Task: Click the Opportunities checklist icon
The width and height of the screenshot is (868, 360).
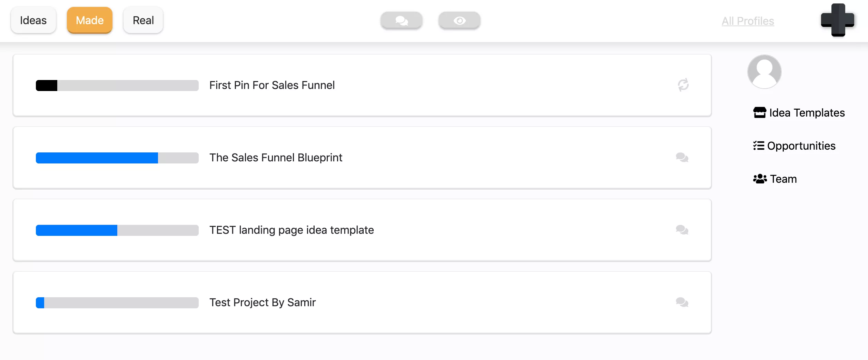Action: click(x=759, y=146)
